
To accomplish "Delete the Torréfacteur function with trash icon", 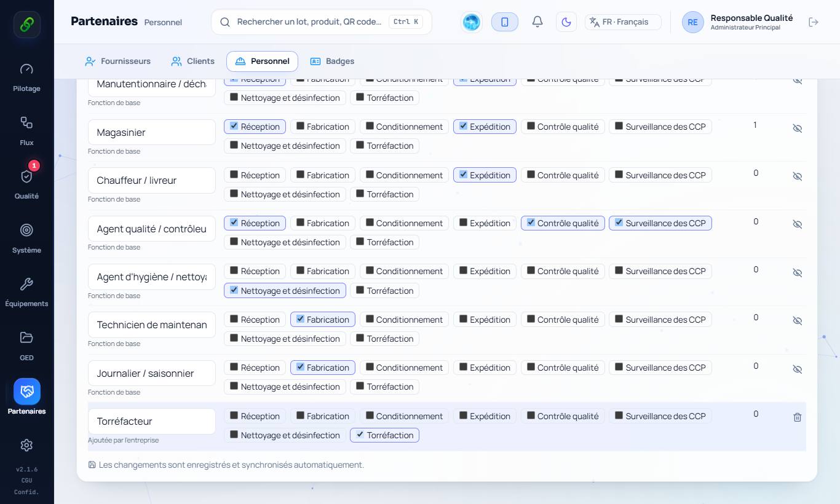I will coord(798,417).
